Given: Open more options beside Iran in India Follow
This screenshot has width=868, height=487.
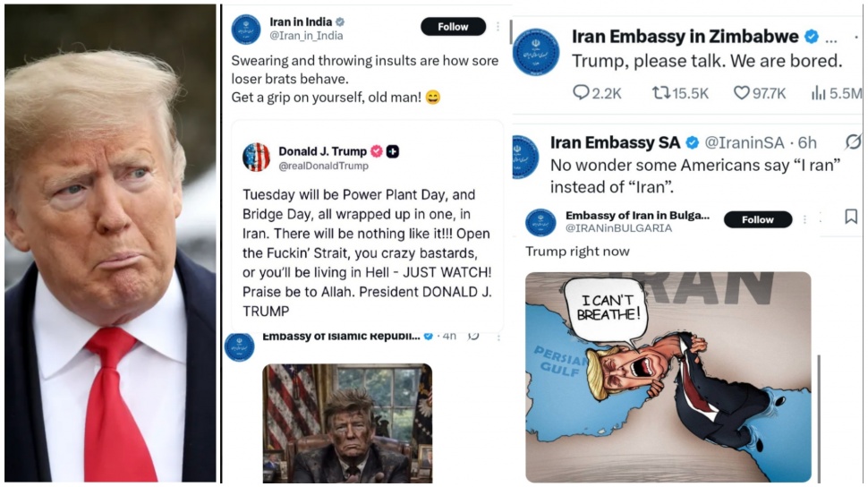Looking at the screenshot, I should [x=498, y=27].
